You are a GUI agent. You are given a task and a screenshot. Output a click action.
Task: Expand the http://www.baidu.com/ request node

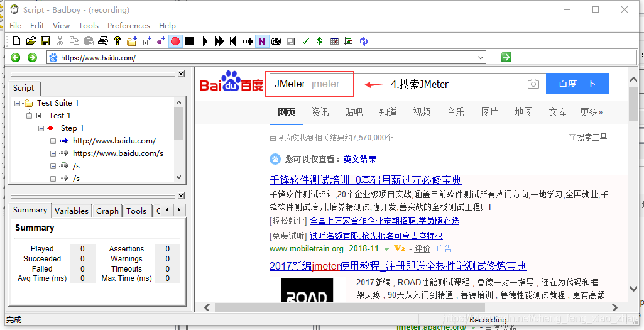tap(53, 141)
